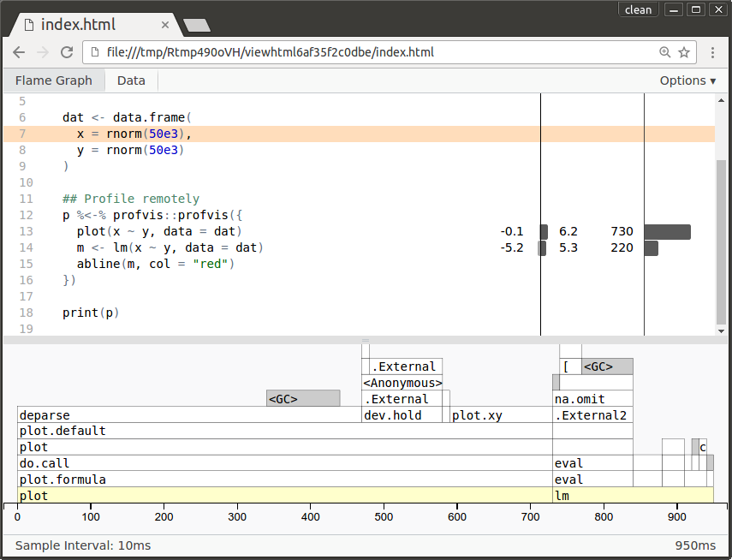Click the address bar URL field
Viewport: 732px width, 560px height.
(x=342, y=52)
